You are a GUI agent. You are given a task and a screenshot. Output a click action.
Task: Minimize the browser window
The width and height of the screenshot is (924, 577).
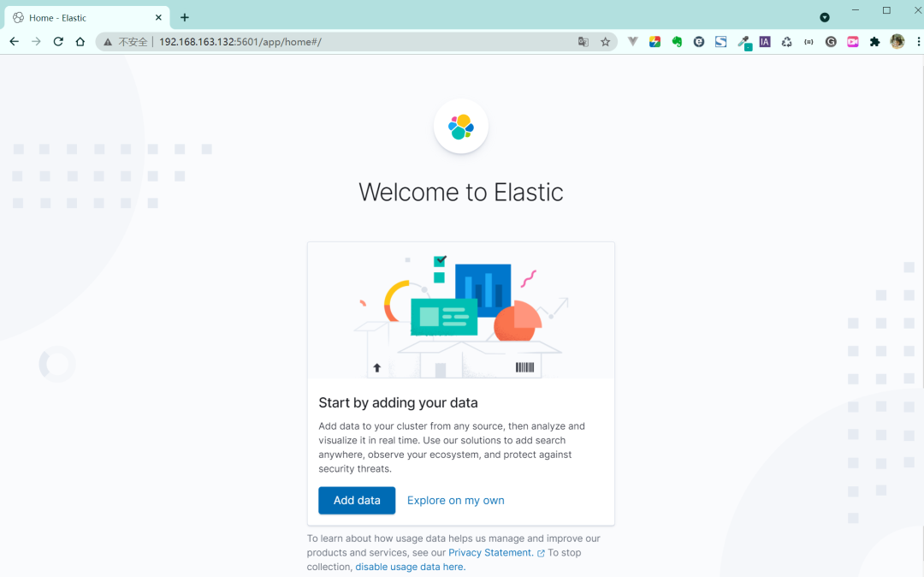point(856,10)
